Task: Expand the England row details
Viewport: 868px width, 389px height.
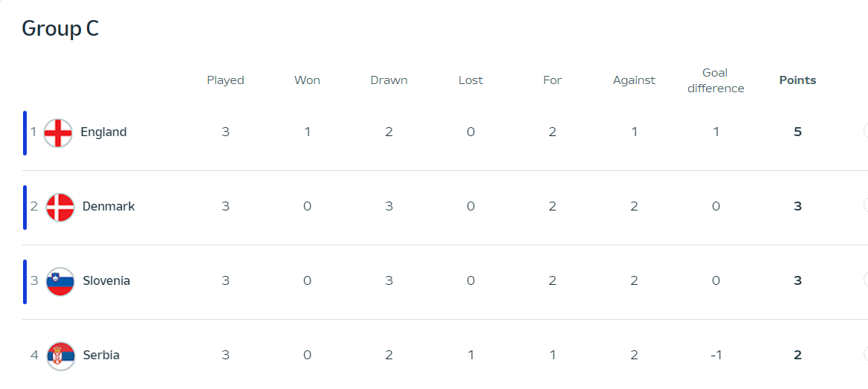Action: click(865, 132)
